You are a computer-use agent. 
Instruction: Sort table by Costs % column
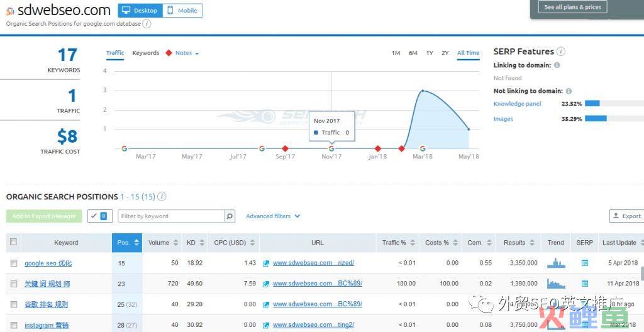441,243
